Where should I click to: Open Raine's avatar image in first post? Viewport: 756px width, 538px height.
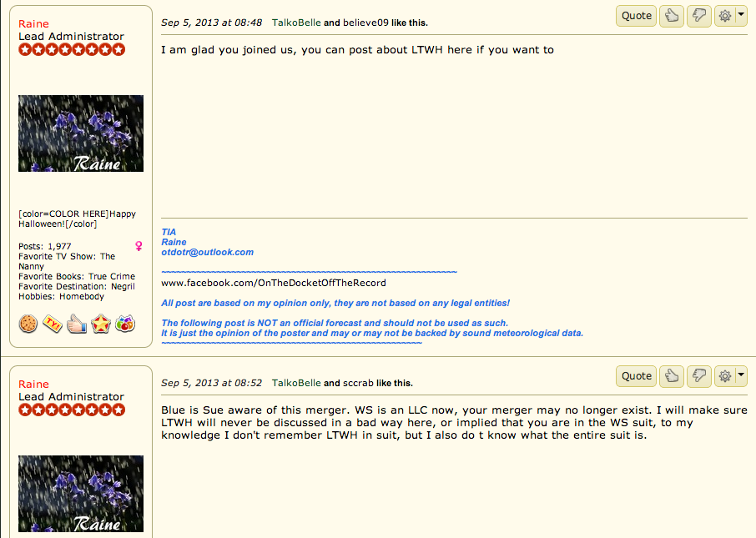point(81,133)
